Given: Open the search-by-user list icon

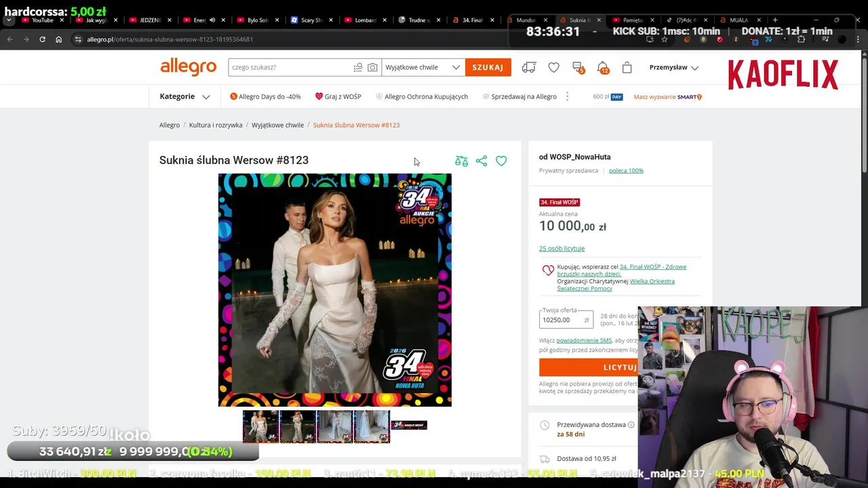Looking at the screenshot, I should pos(358,67).
